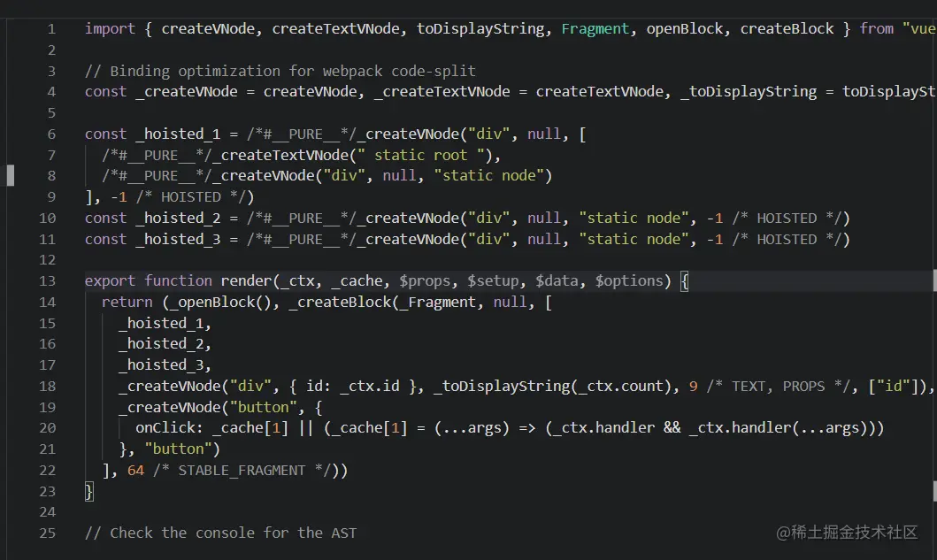Click line number 6 in gutter

tap(51, 134)
